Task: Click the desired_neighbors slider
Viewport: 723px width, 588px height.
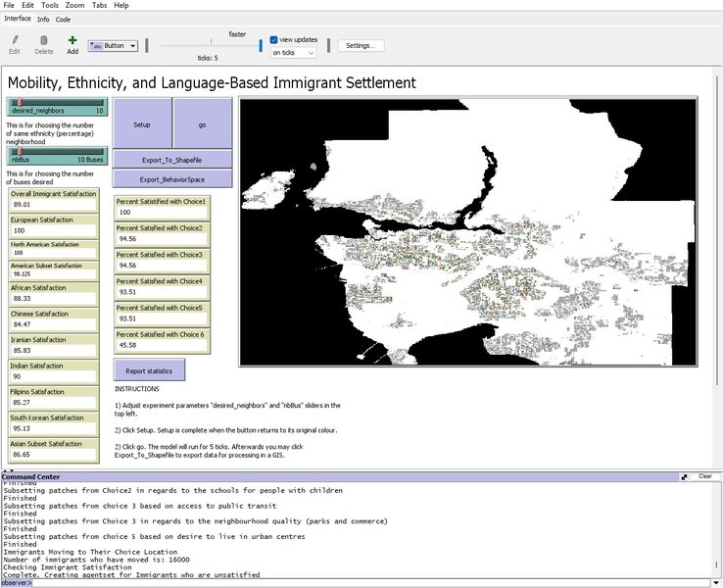Action: point(57,106)
